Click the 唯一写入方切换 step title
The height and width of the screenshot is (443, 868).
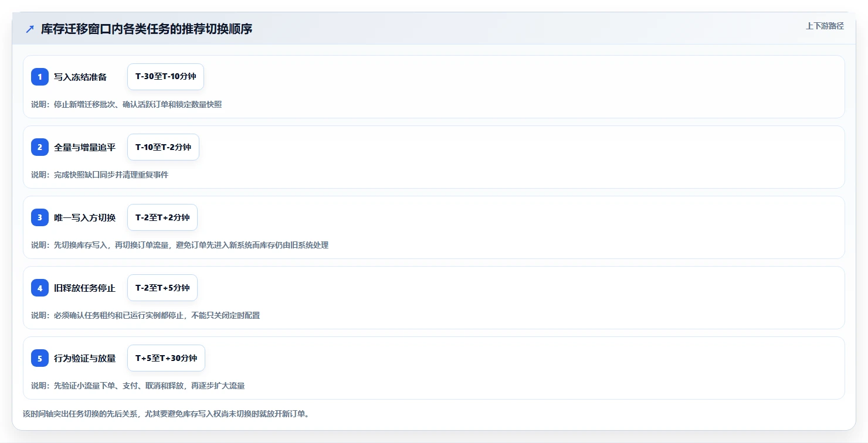tap(84, 217)
